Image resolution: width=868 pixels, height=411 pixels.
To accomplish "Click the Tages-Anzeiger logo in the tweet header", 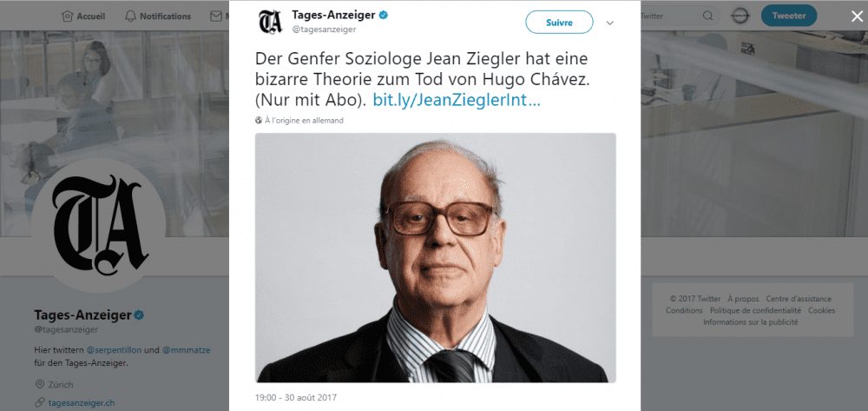I will click(270, 21).
